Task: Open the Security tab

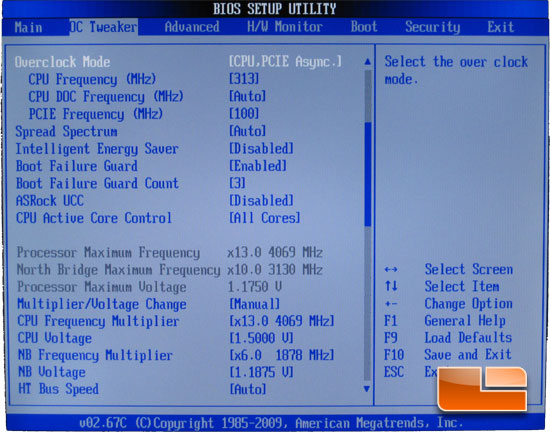Action: click(x=433, y=27)
